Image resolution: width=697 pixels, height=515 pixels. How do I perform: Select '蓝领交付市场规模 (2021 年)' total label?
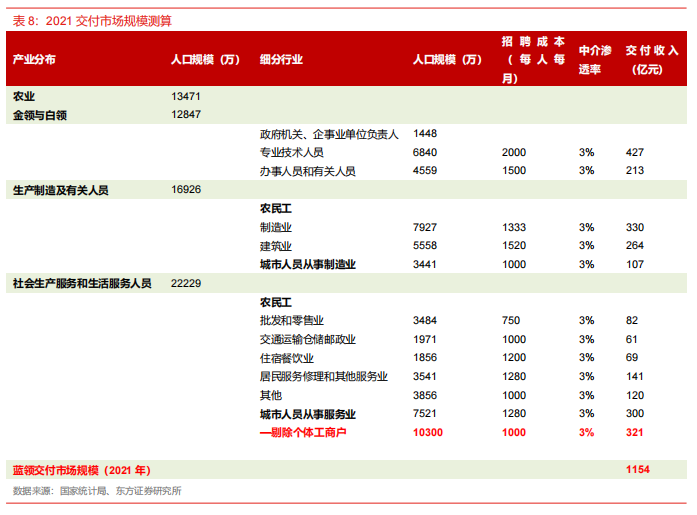(82, 470)
